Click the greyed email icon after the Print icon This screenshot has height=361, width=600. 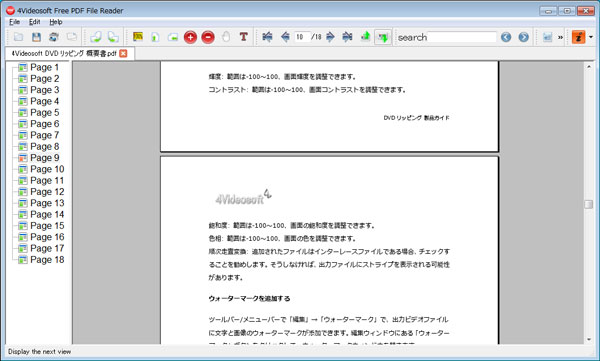(72, 37)
